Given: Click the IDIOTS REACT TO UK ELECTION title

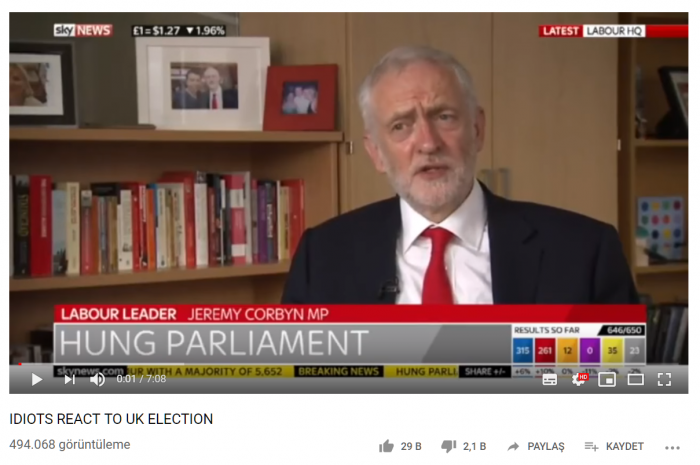Looking at the screenshot, I should [111, 419].
